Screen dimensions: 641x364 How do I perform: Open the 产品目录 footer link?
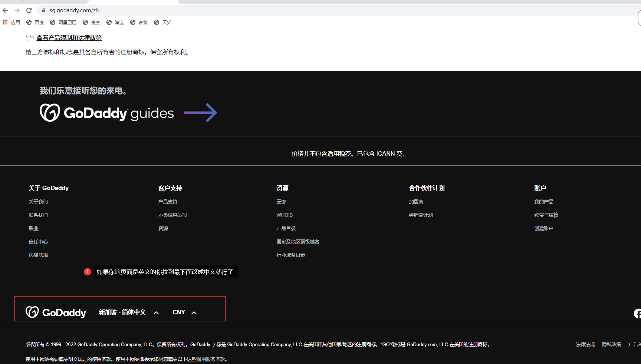pos(286,228)
